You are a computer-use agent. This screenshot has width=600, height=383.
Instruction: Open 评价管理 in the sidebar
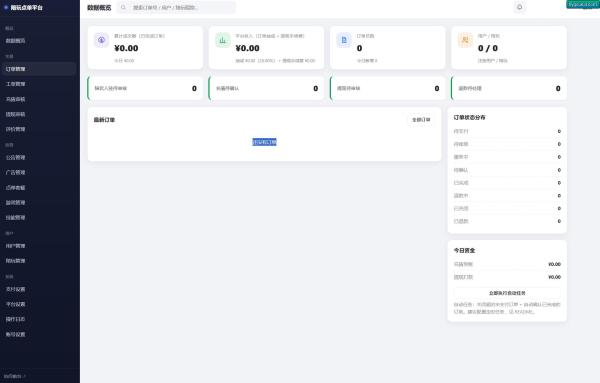(38, 129)
